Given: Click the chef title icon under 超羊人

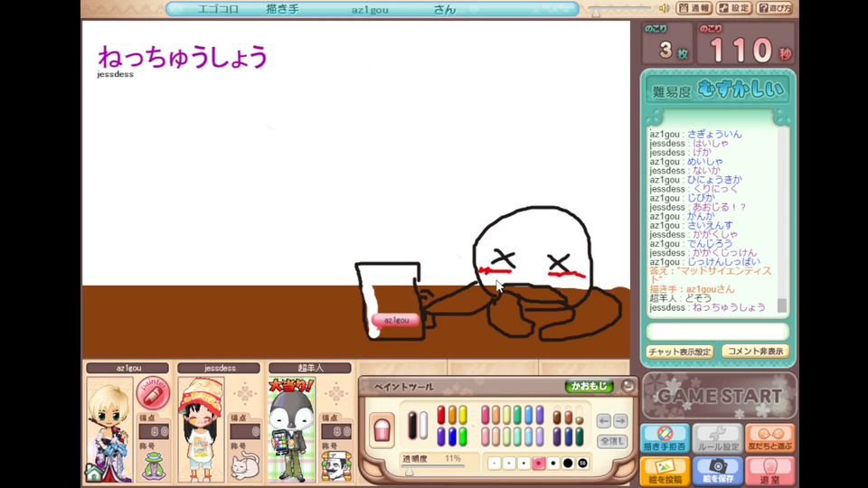Looking at the screenshot, I should [336, 466].
